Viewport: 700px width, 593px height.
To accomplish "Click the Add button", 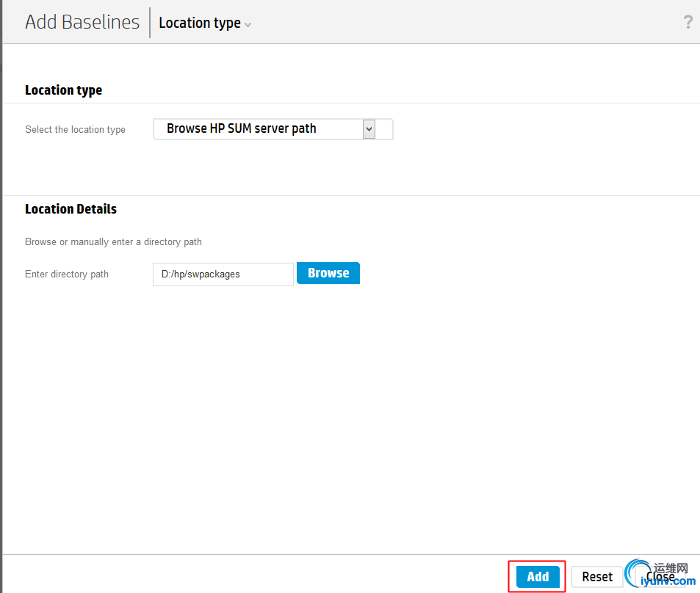I will click(x=538, y=577).
